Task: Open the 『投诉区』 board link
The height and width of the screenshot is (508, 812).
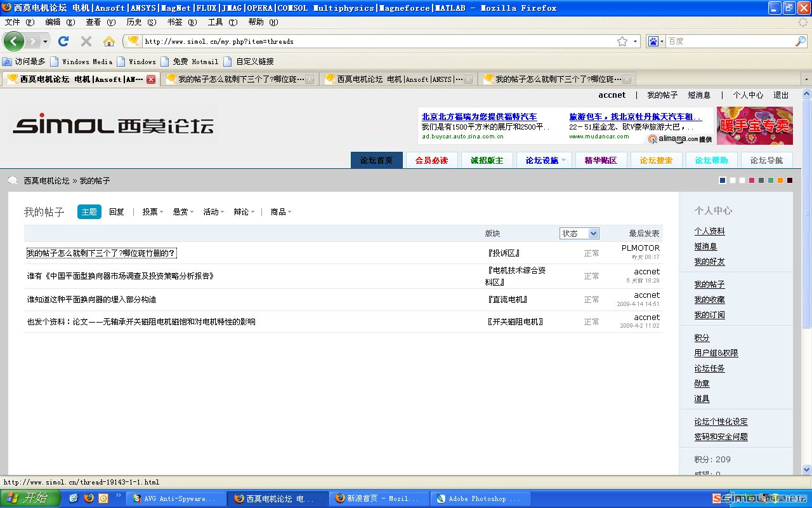Action: (504, 253)
